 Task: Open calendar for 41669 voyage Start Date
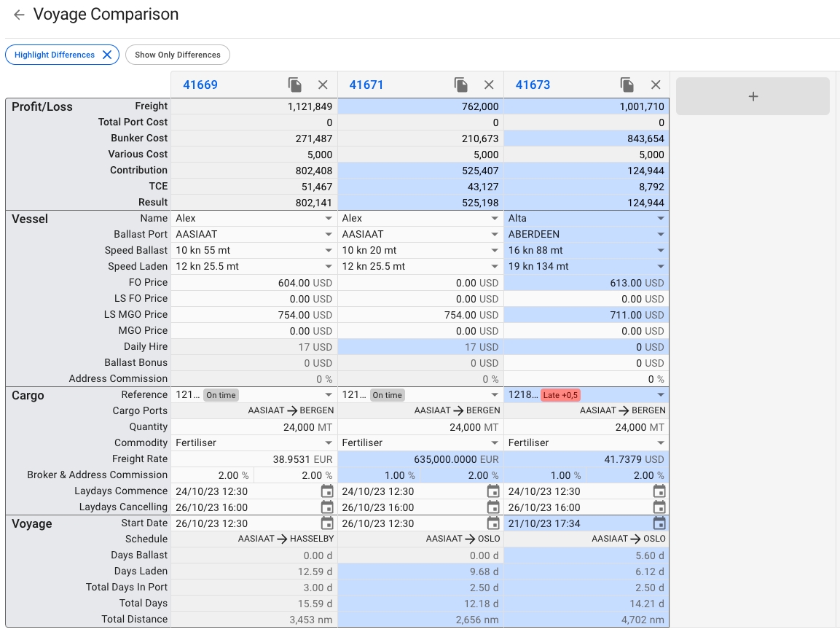[327, 523]
